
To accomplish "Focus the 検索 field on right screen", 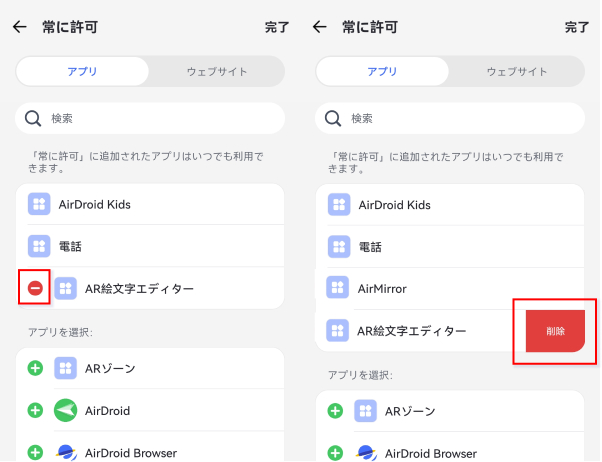I will coord(450,118).
